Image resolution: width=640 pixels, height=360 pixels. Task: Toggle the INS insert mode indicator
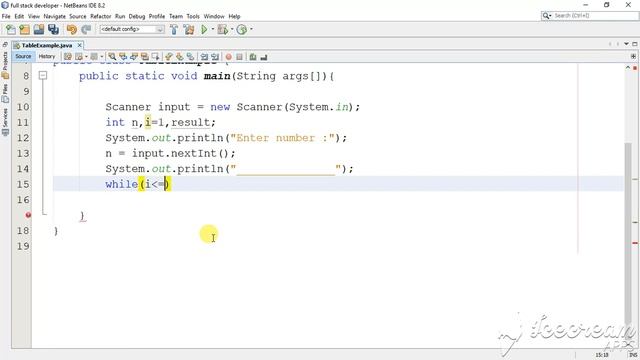click(633, 355)
